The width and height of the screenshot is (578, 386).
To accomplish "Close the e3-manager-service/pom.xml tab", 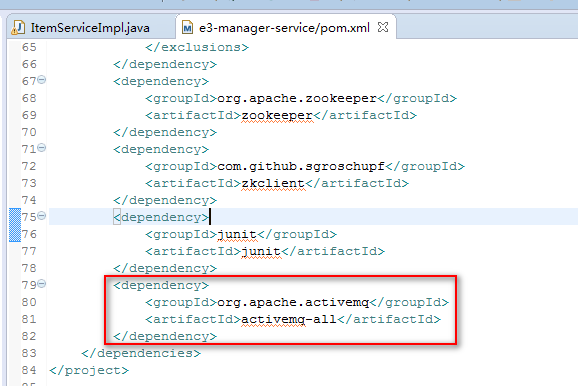I will (x=383, y=27).
